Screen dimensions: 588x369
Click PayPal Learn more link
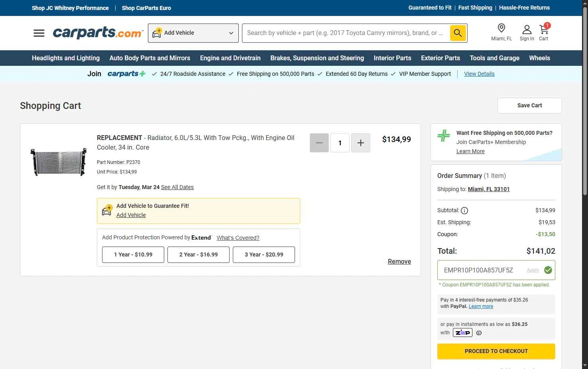click(x=481, y=306)
